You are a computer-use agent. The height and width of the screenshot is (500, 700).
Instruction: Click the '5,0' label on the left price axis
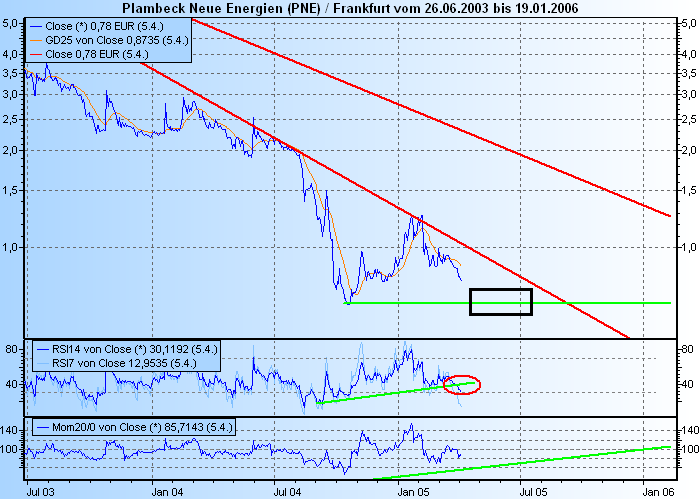pyautogui.click(x=12, y=23)
